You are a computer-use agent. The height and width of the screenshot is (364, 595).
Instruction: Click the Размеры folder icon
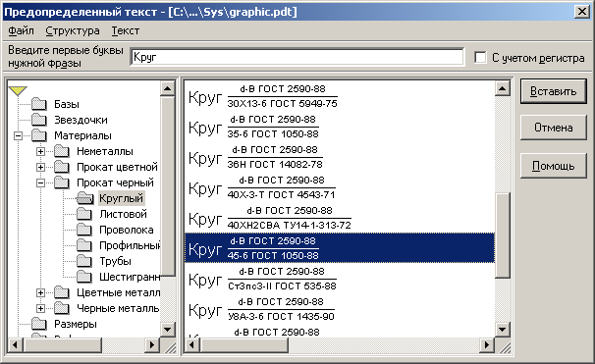coord(38,324)
